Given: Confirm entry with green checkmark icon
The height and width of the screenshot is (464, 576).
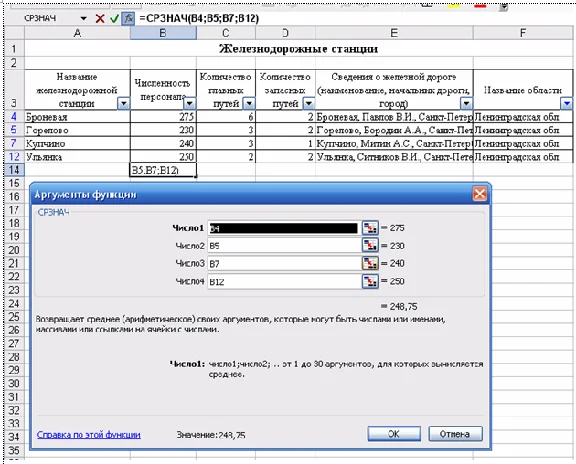Looking at the screenshot, I should (x=114, y=18).
